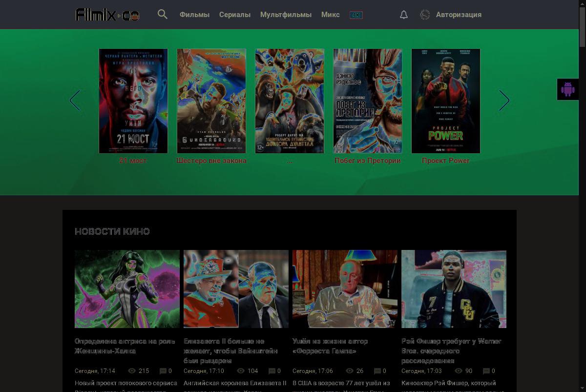The height and width of the screenshot is (392, 586).
Task: Click the user avatar icon by Авторизация
Action: 425,15
